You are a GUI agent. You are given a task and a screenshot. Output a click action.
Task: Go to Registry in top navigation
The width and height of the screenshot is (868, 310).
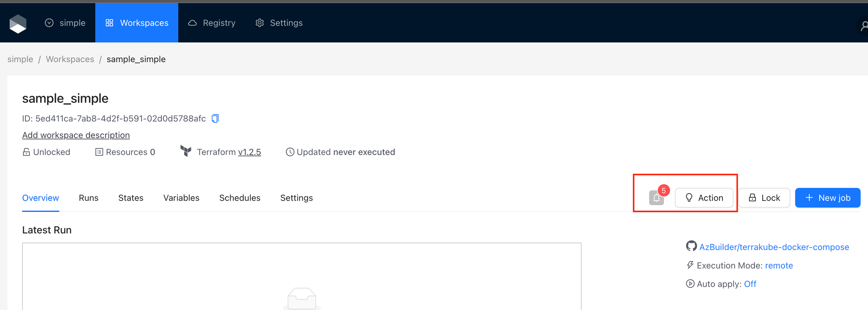point(212,23)
